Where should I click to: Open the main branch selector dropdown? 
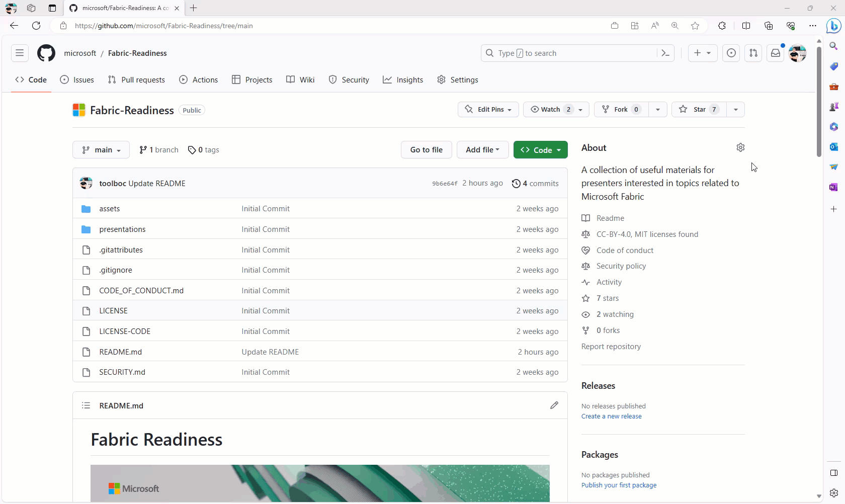101,149
